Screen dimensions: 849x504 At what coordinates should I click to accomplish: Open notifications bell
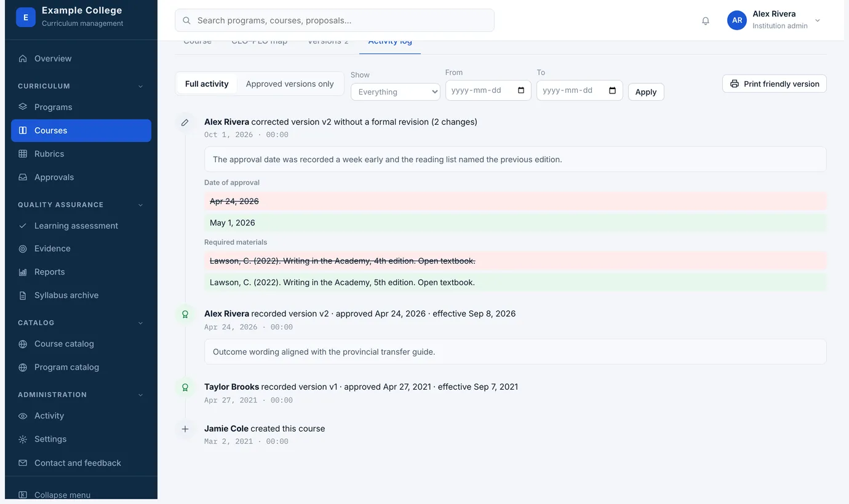[x=706, y=20]
